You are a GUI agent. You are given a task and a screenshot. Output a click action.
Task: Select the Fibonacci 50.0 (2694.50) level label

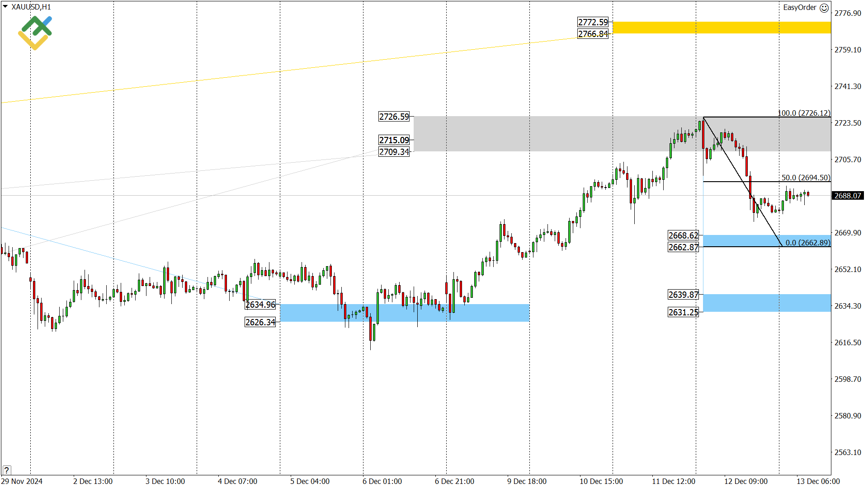click(x=806, y=178)
